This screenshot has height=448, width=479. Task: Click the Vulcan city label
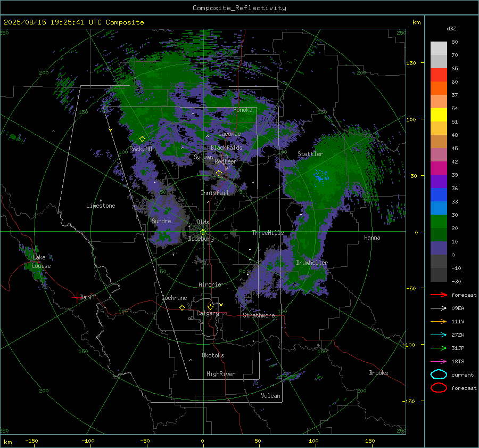coord(270,396)
